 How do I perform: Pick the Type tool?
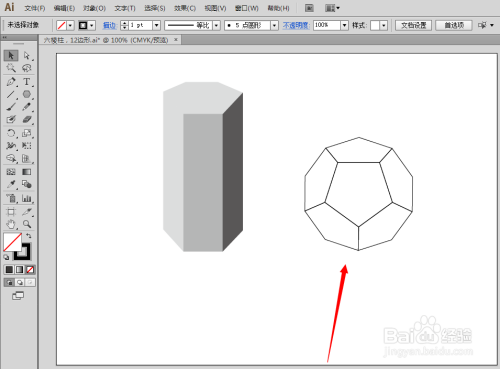tap(27, 82)
